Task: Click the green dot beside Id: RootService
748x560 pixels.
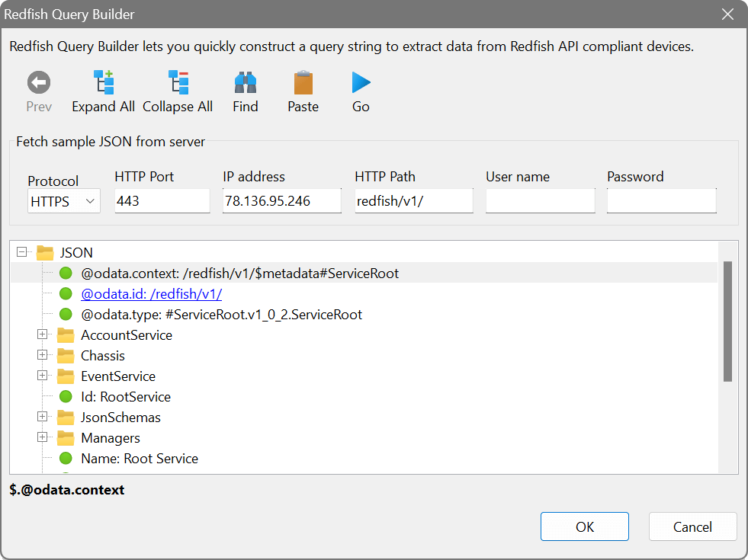Action: pos(66,396)
